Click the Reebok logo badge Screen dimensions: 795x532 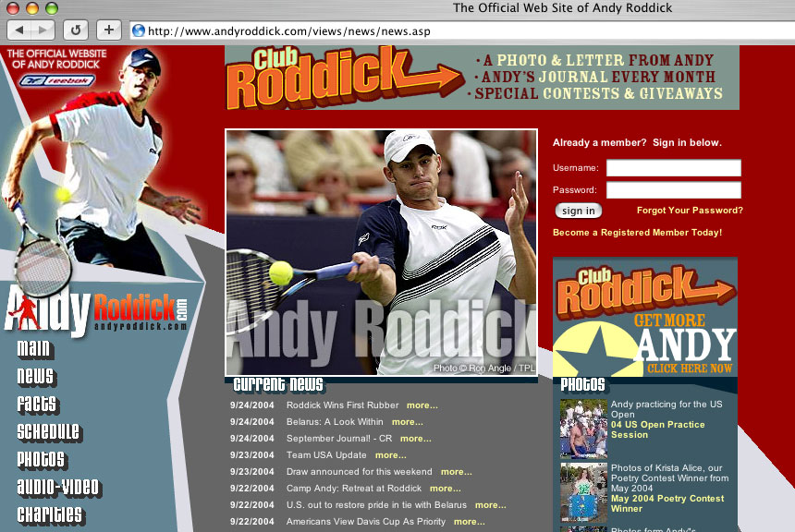57,80
